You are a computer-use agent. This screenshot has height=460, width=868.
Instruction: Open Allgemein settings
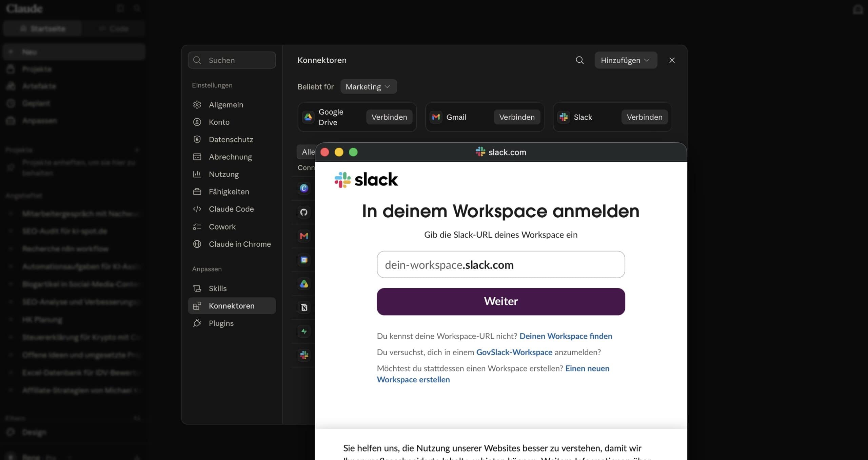click(x=232, y=105)
